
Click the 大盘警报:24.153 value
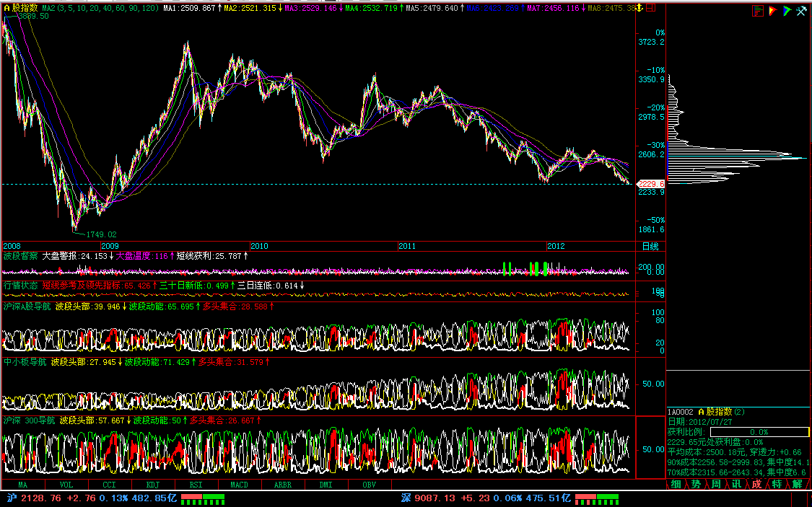[x=74, y=255]
